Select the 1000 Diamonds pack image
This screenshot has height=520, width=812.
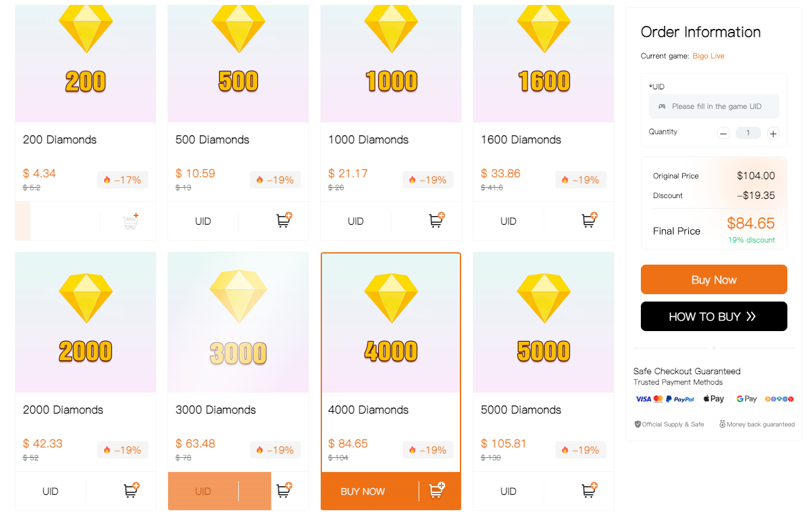point(391,62)
